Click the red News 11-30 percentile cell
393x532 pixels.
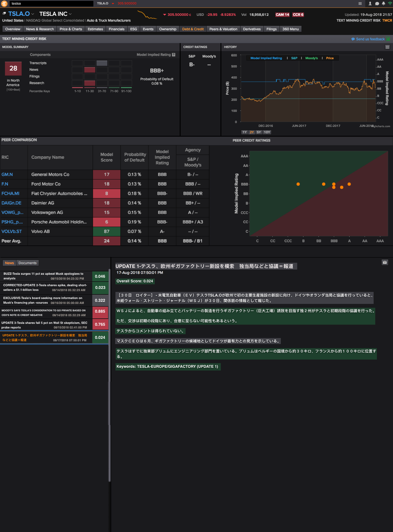click(90, 70)
